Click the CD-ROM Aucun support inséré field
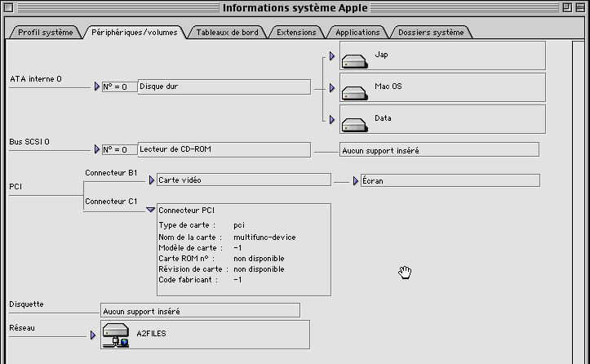Viewport: 590px width, 364px height. (x=439, y=150)
